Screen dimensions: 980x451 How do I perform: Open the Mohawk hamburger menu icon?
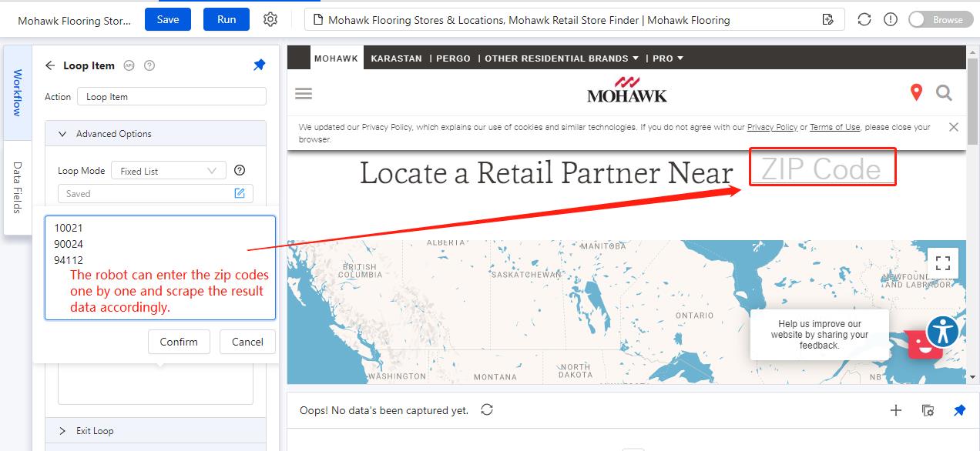pyautogui.click(x=304, y=93)
